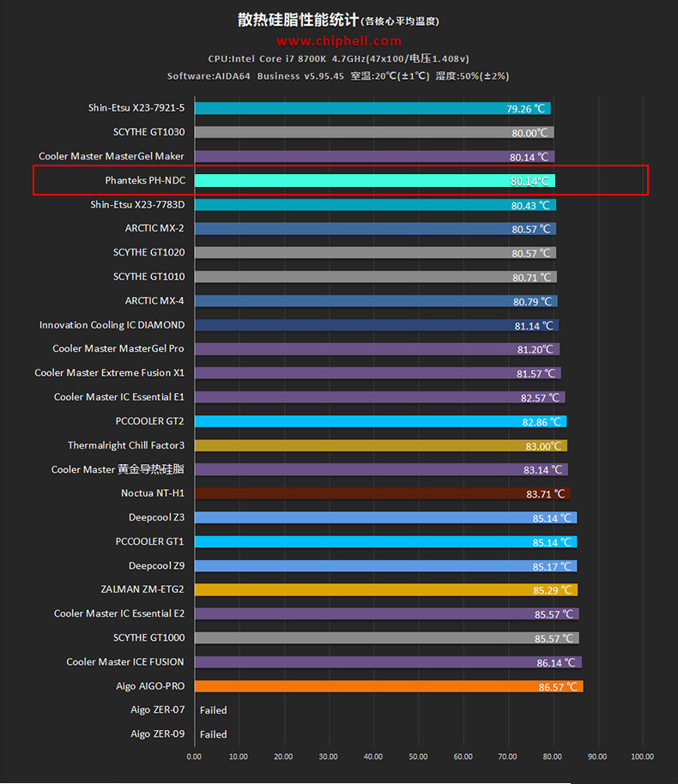The image size is (678, 784).
Task: Click the 80.14℃ value in Phanteks row
Action: point(530,181)
